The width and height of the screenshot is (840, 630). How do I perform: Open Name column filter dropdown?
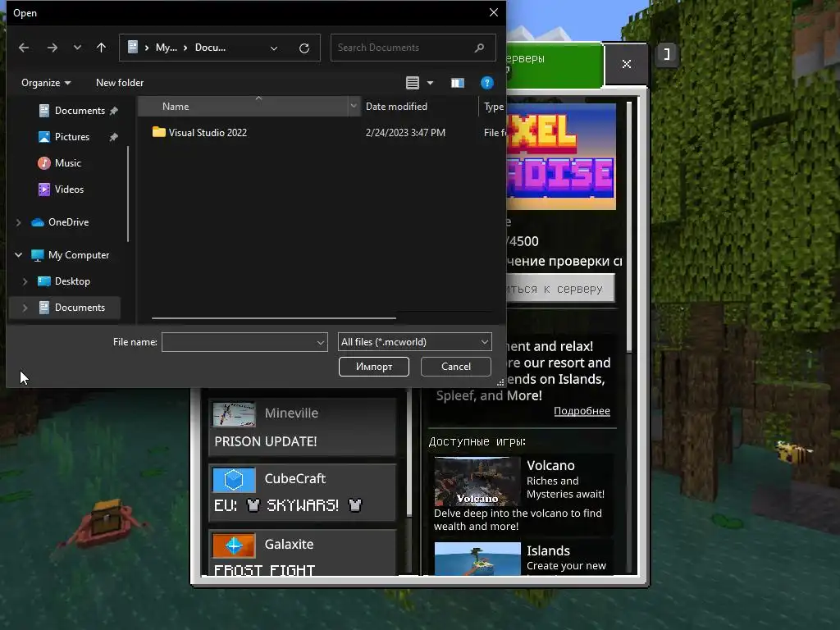click(x=354, y=107)
